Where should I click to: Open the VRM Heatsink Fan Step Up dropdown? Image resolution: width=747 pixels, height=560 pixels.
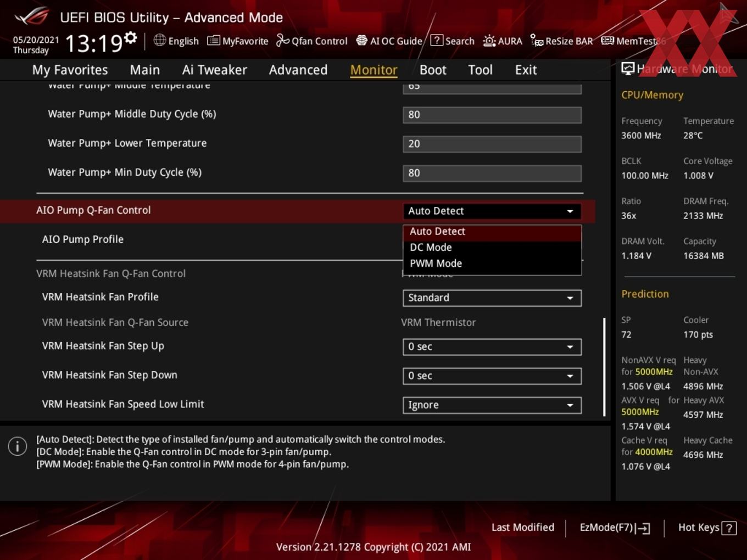pos(492,346)
